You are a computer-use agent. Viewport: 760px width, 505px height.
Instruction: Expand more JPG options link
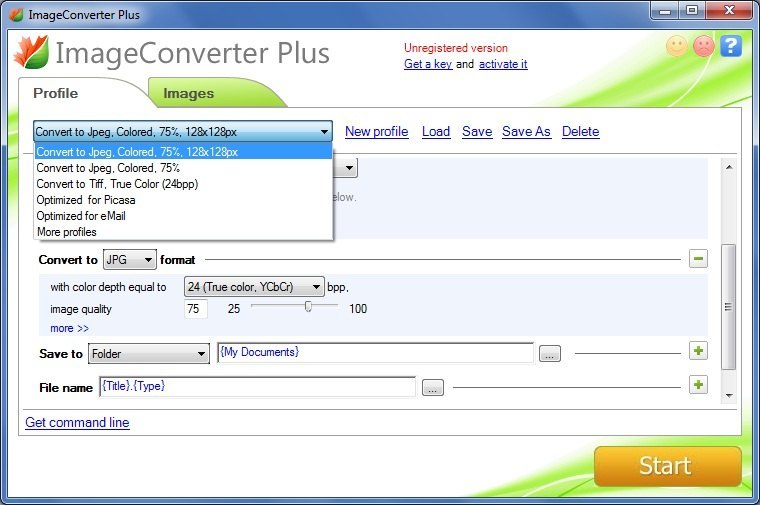click(69, 328)
